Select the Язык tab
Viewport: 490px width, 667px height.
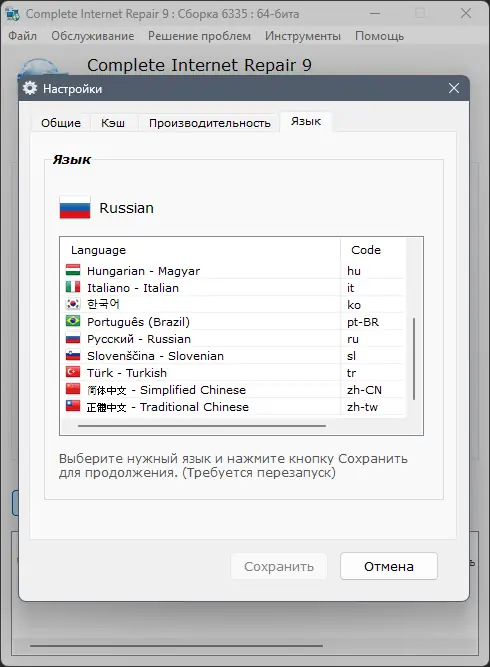[x=306, y=122]
